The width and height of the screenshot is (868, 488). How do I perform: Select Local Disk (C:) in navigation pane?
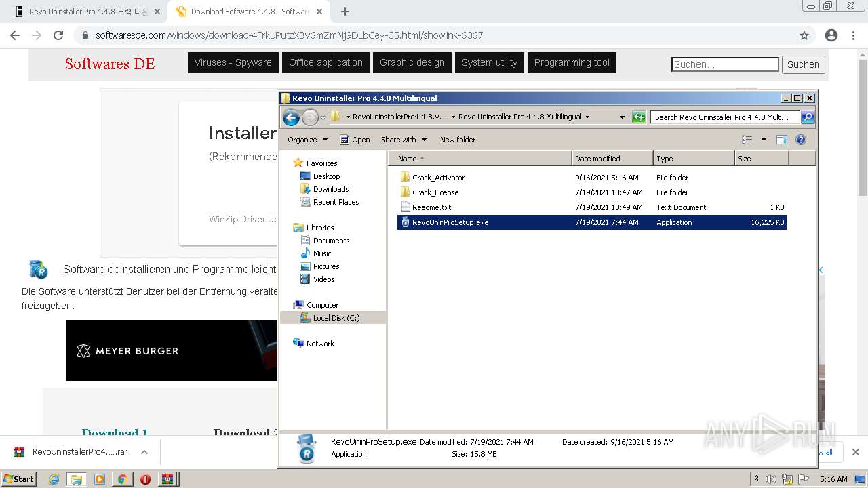(332, 318)
